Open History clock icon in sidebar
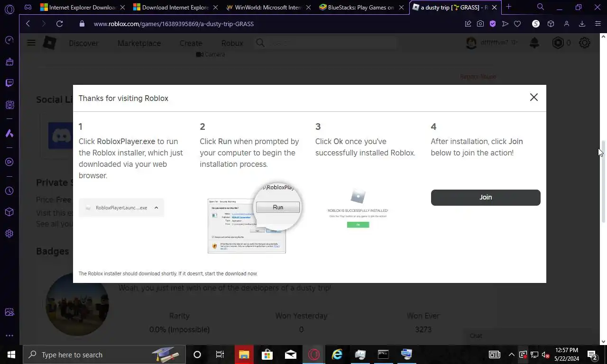This screenshot has height=364, width=607. pyautogui.click(x=9, y=191)
